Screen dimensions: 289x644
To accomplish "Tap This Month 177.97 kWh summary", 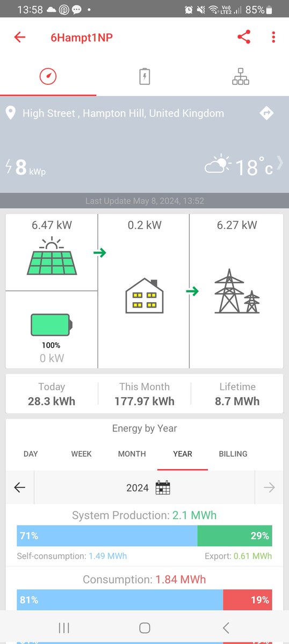I will point(144,394).
